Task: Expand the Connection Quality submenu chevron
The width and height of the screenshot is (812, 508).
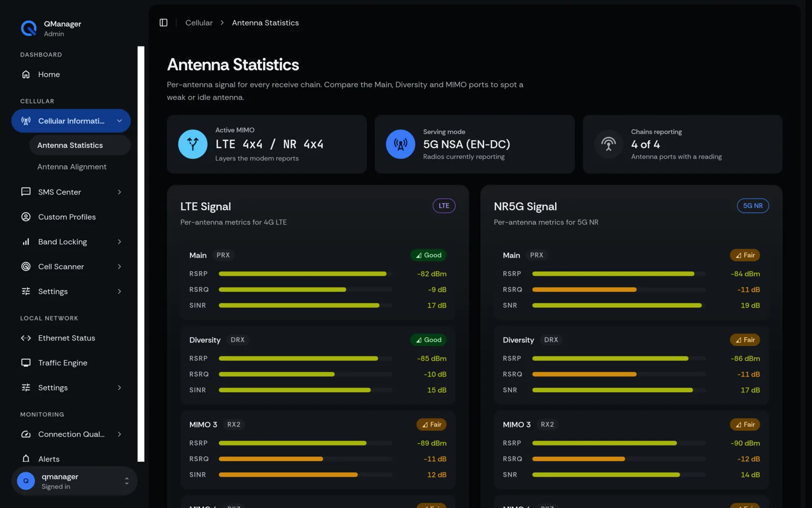Action: click(x=119, y=434)
